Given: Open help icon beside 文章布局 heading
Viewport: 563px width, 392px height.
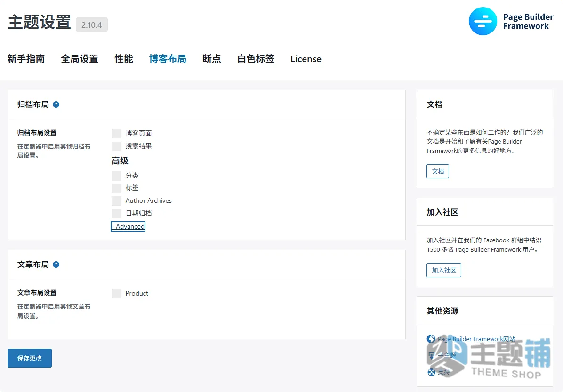Looking at the screenshot, I should [x=56, y=264].
